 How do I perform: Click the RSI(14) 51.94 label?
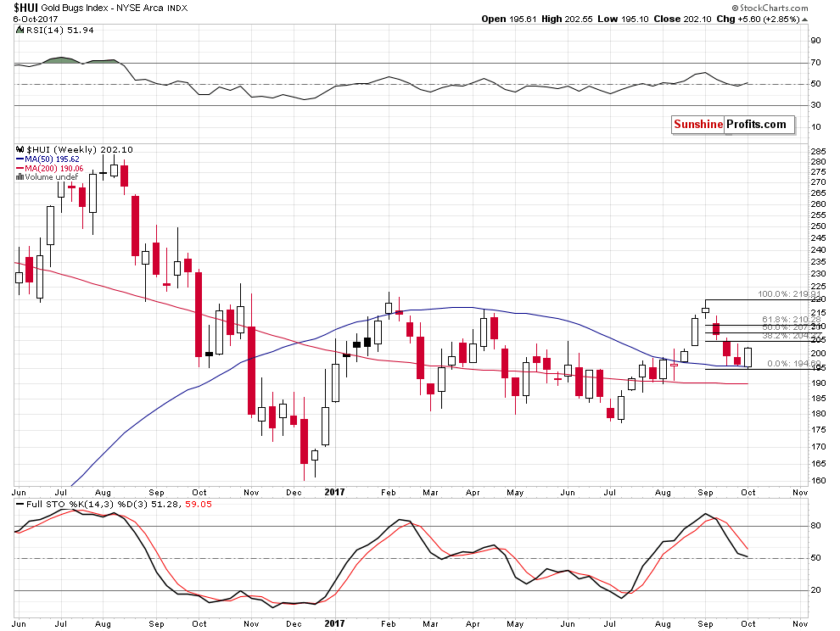coord(60,30)
